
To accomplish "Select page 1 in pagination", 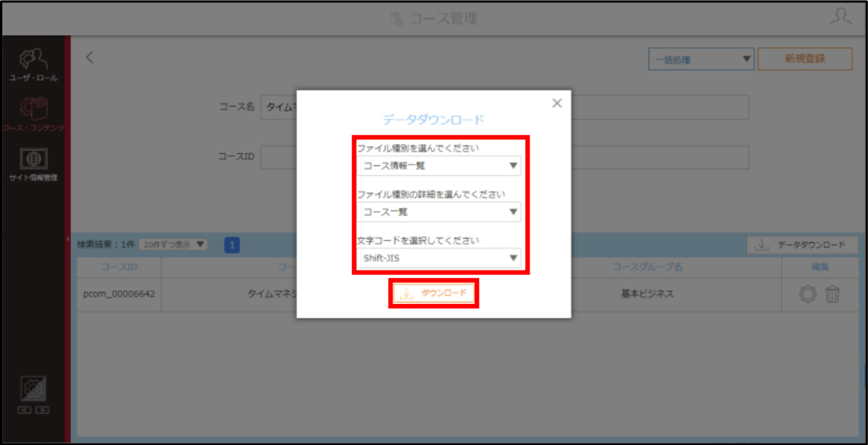I will (232, 245).
